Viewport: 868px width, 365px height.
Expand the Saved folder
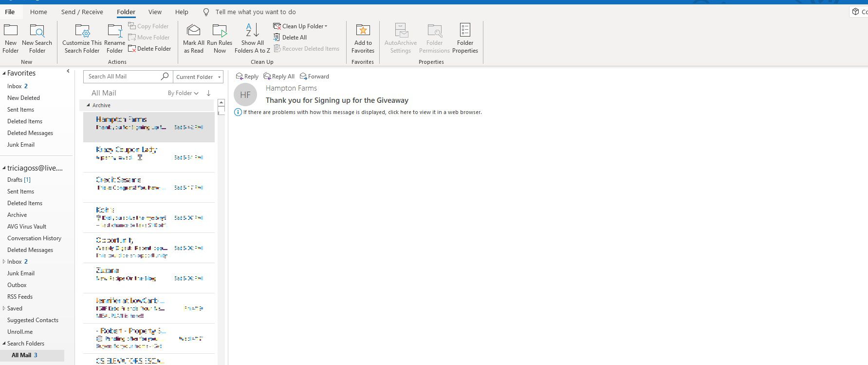[4, 308]
